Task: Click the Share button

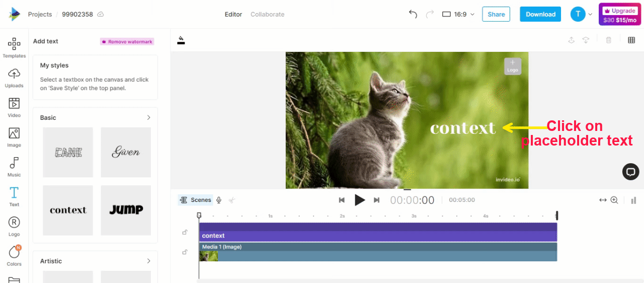Action: click(496, 14)
